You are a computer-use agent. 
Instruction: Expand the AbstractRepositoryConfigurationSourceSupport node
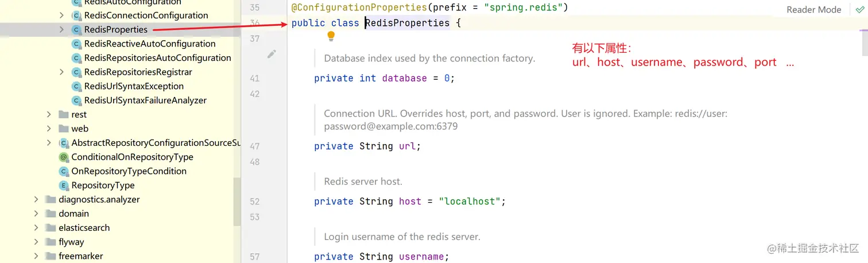[x=49, y=143]
